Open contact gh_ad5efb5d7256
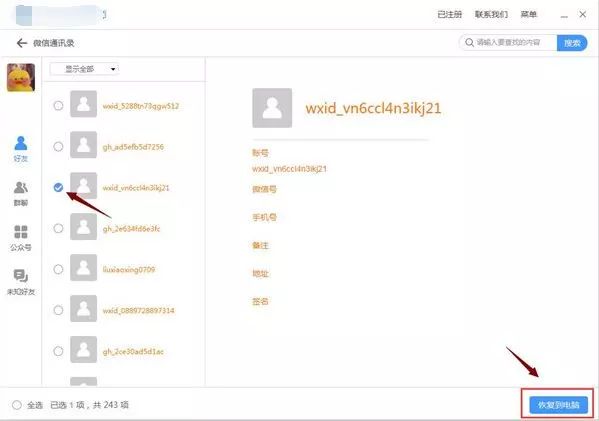The height and width of the screenshot is (421, 599). 133,147
